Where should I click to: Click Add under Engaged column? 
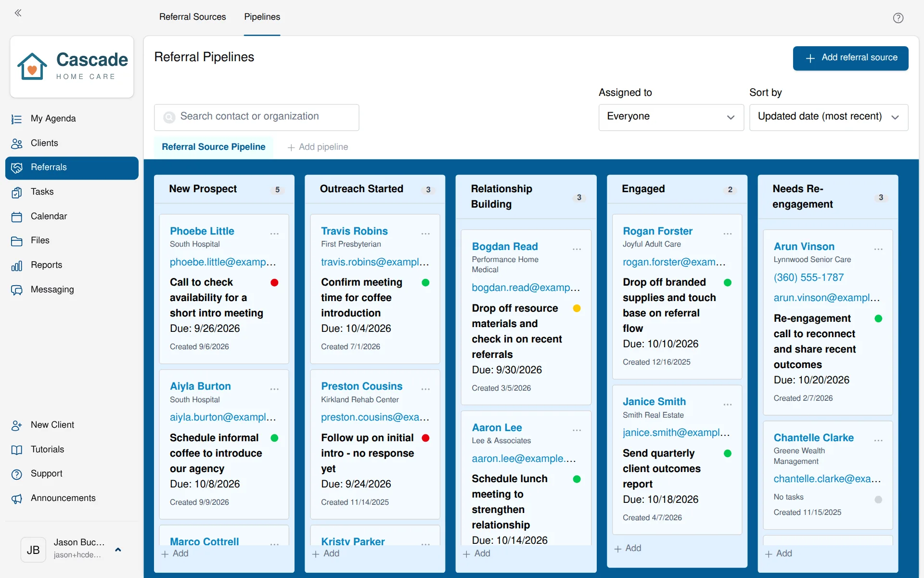pos(628,548)
